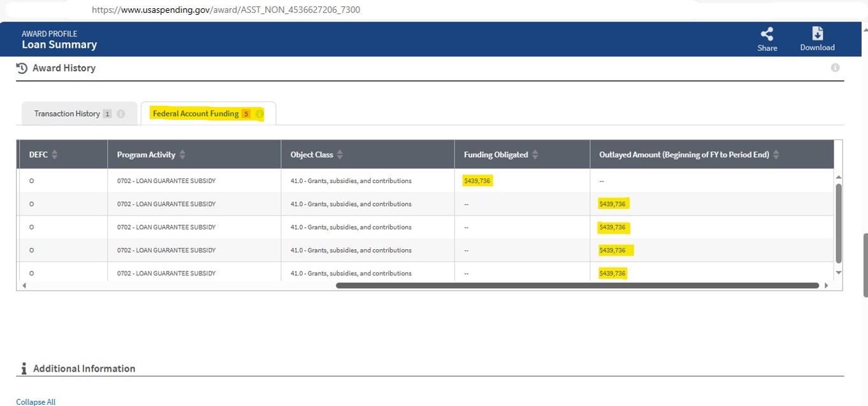This screenshot has width=868, height=406.
Task: Sort table by Funding Obligated
Action: 535,155
